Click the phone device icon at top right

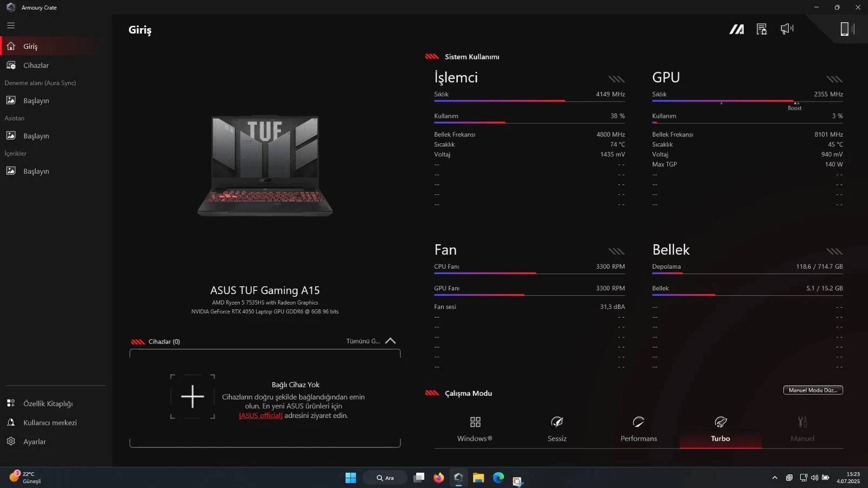[x=847, y=29]
